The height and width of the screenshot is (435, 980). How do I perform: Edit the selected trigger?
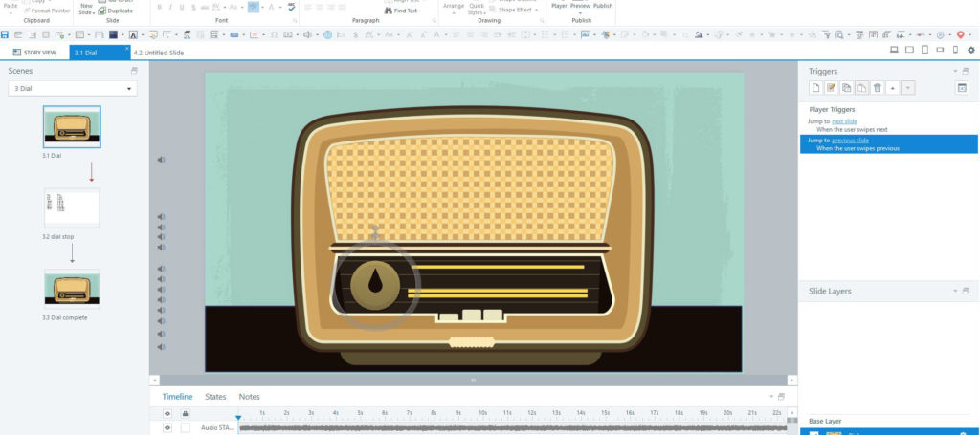[x=831, y=88]
